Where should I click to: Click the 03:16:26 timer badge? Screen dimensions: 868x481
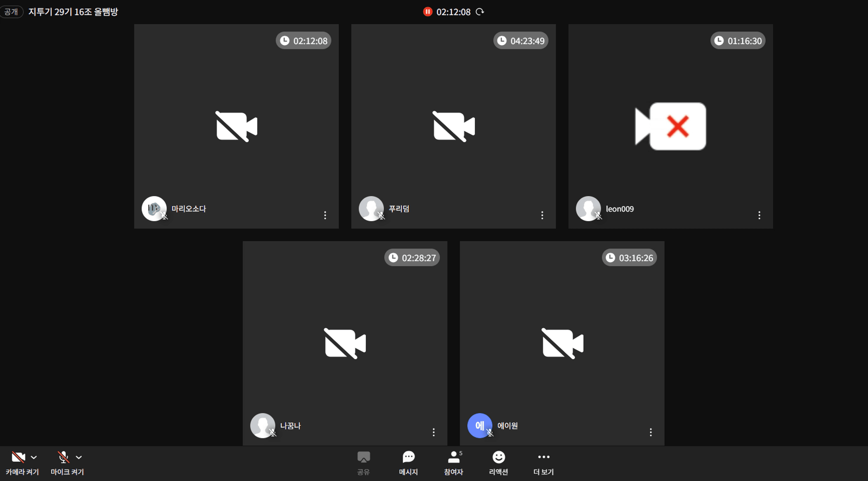[x=629, y=258]
